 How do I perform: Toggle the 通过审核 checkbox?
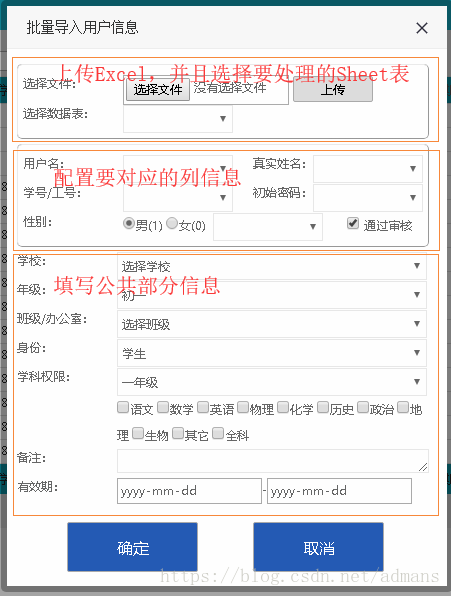pos(353,223)
